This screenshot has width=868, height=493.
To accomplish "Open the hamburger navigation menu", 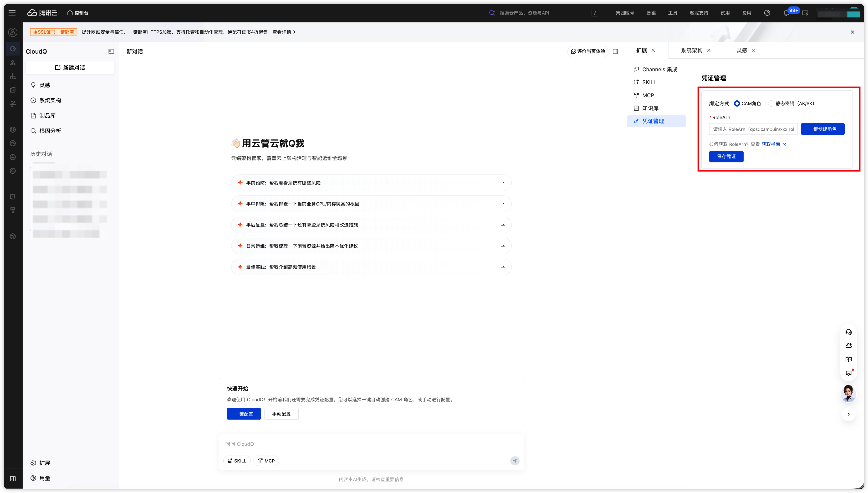I will pyautogui.click(x=12, y=13).
